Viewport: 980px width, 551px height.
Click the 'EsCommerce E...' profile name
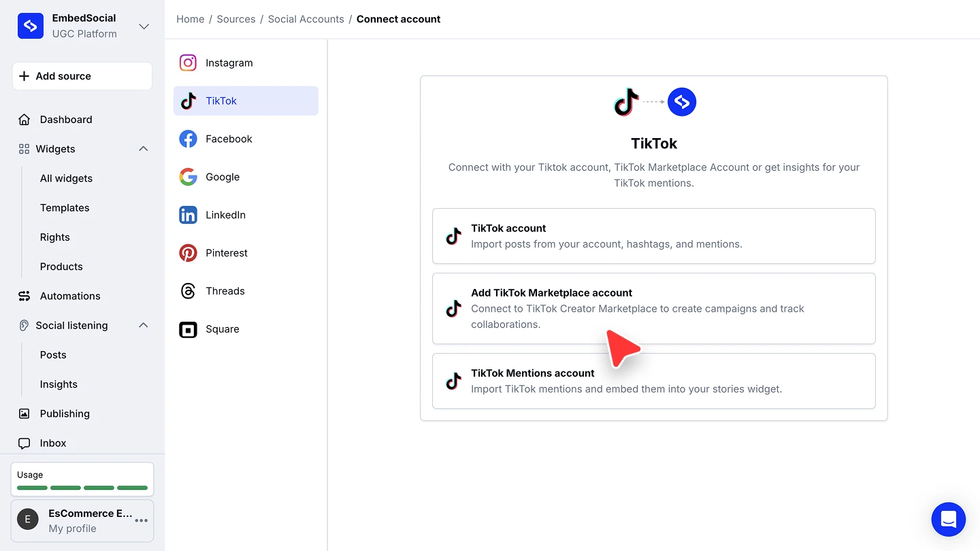pos(91,513)
